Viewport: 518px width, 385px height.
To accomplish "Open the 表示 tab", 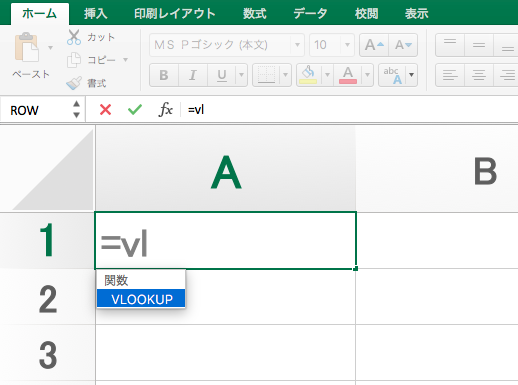I will click(x=416, y=14).
